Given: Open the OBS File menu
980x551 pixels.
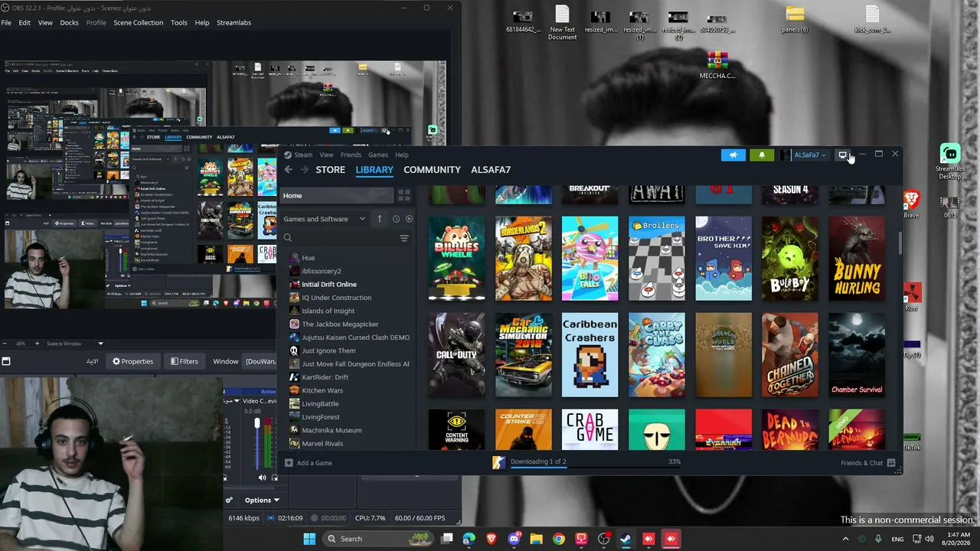Looking at the screenshot, I should pos(6,23).
